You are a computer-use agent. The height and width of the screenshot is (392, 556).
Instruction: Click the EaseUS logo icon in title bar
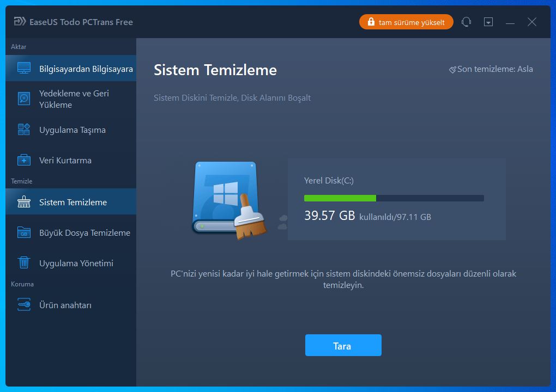tap(20, 22)
